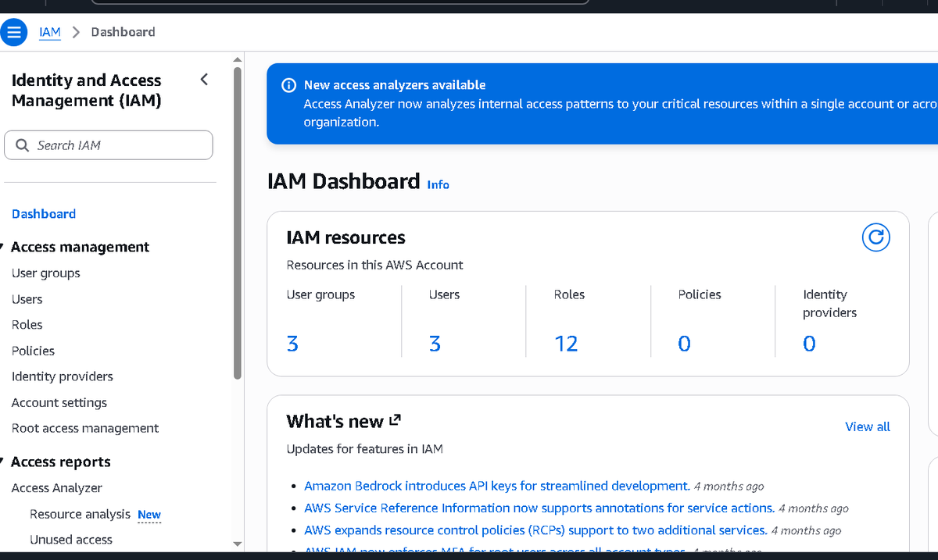Viewport: 938px width, 560px height.
Task: Click the sidebar scrollbar up arrow
Action: [238, 59]
